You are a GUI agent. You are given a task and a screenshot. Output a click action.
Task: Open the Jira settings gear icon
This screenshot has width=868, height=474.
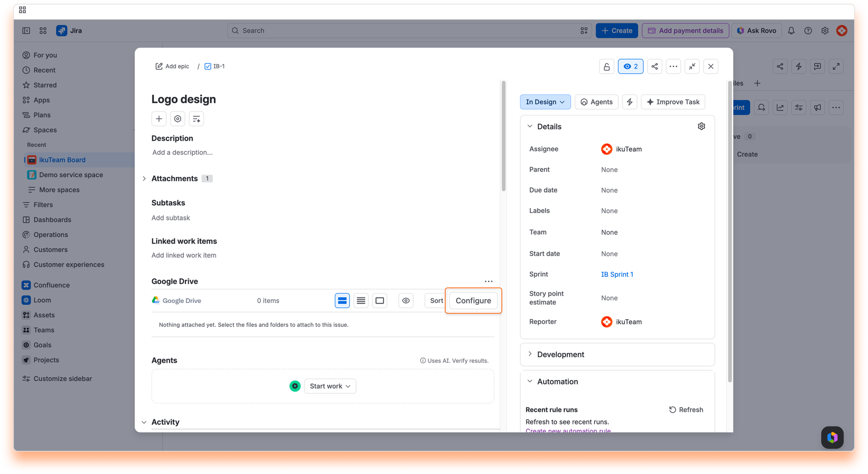825,31
